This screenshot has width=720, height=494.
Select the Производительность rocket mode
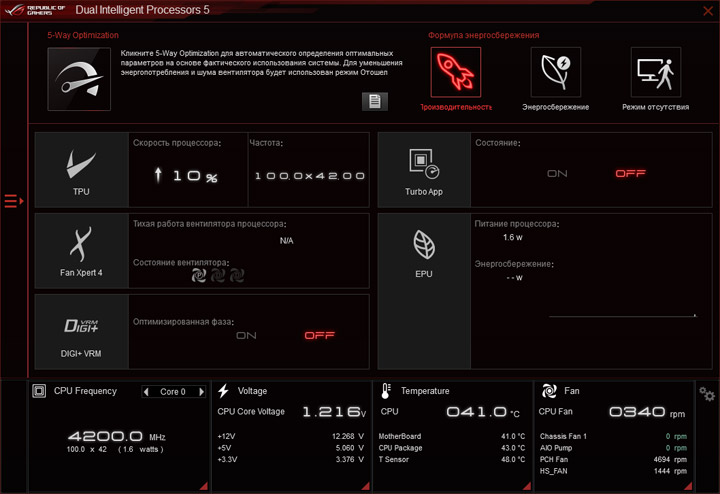[456, 72]
